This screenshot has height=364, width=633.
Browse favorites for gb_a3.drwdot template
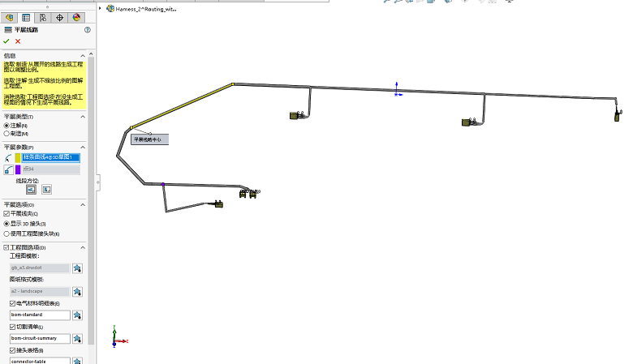coord(77,268)
